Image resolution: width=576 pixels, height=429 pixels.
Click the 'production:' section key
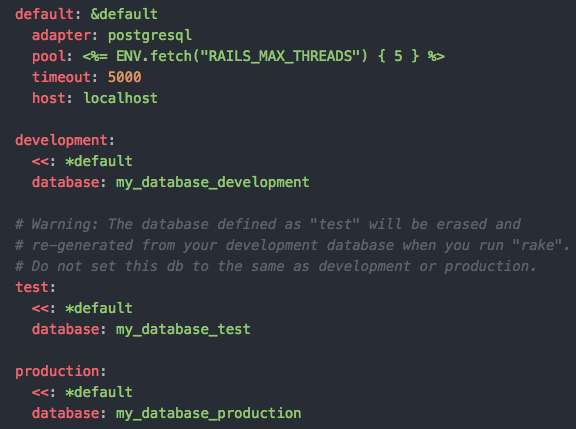pyautogui.click(x=61, y=371)
